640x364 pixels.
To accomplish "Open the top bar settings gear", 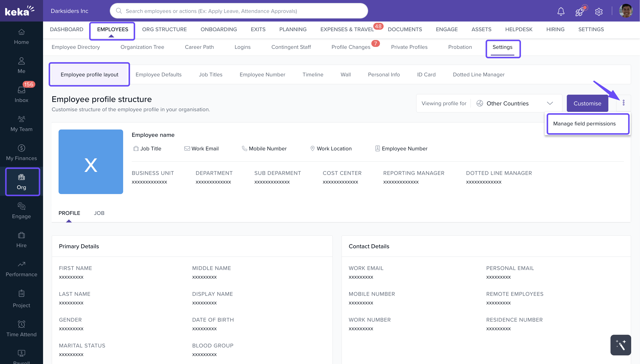I will click(x=599, y=11).
